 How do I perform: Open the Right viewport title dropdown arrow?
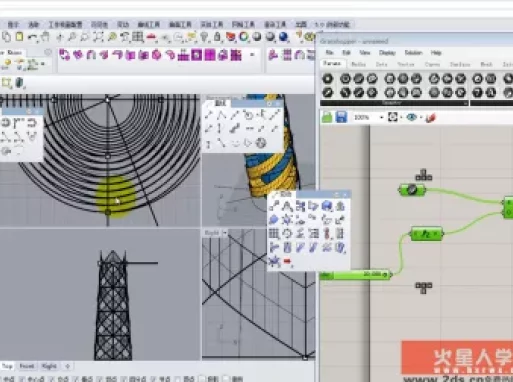pyautogui.click(x=225, y=233)
